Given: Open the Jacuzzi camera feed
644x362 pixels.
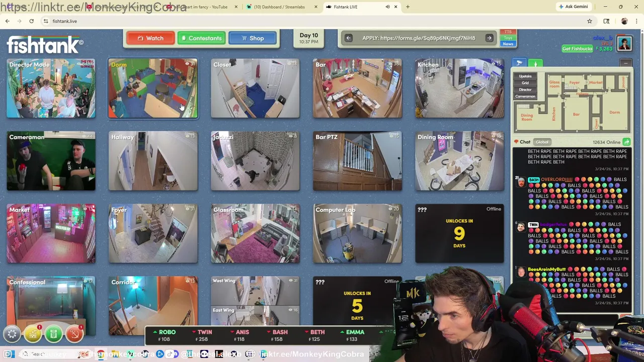Looking at the screenshot, I should [255, 161].
